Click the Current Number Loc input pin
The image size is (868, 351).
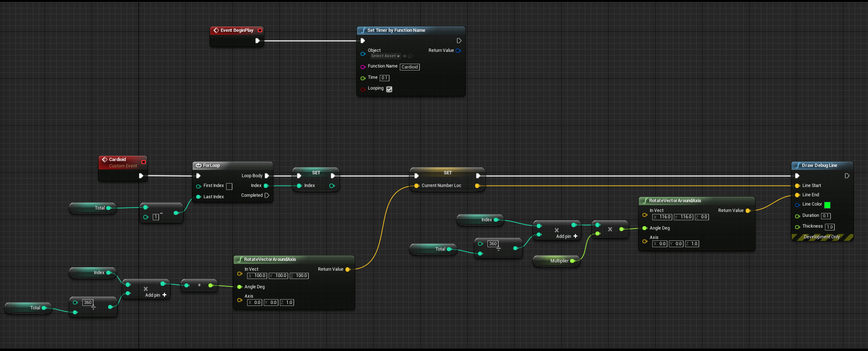[x=416, y=186]
